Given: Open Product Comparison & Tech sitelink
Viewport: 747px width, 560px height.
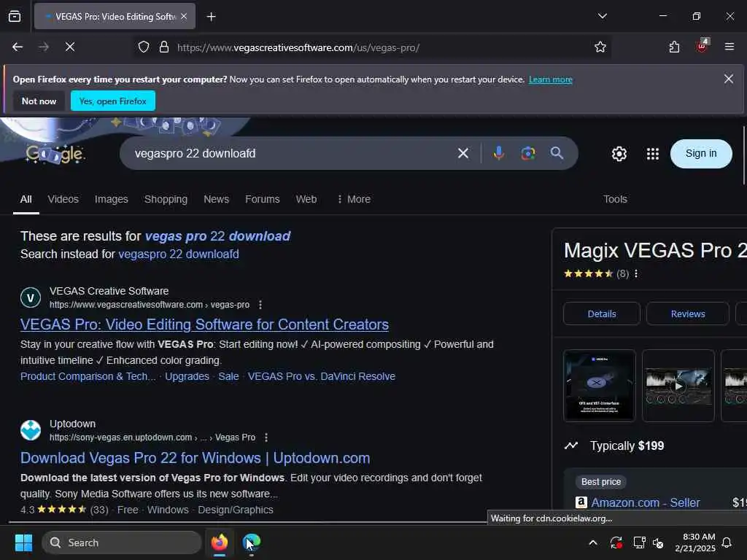Looking at the screenshot, I should (x=88, y=377).
